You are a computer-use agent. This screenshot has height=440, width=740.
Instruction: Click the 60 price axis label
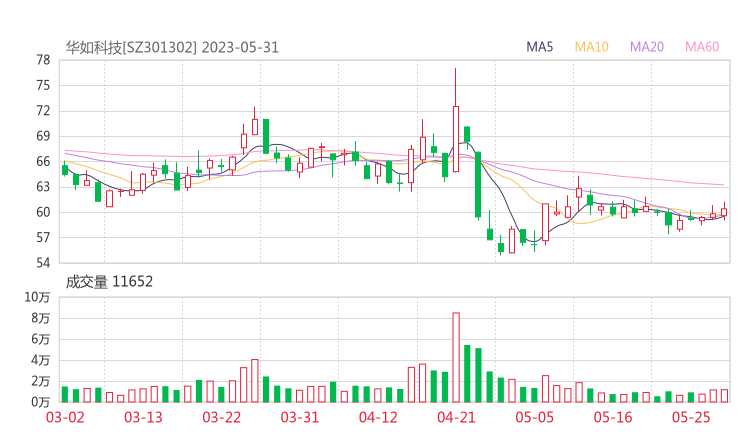coord(43,212)
